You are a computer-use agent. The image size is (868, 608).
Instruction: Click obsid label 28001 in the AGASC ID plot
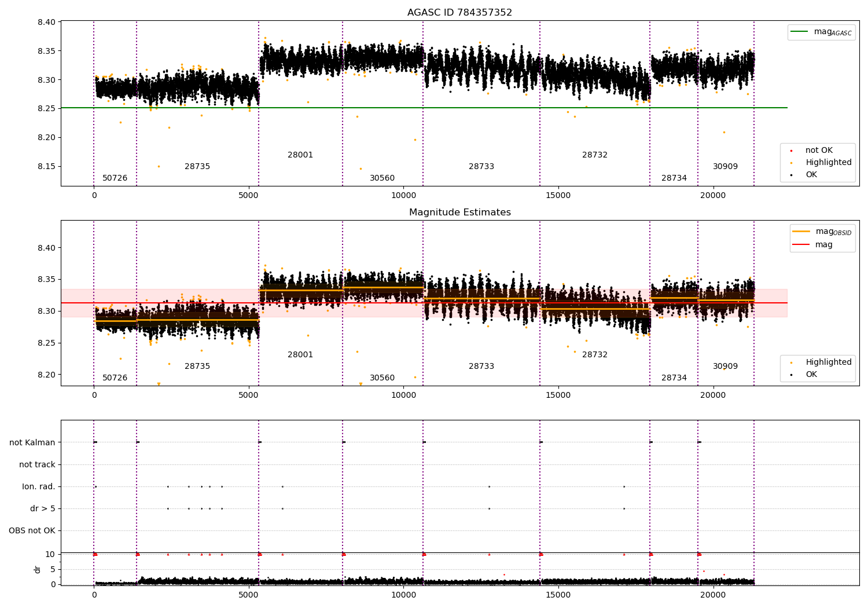point(300,155)
